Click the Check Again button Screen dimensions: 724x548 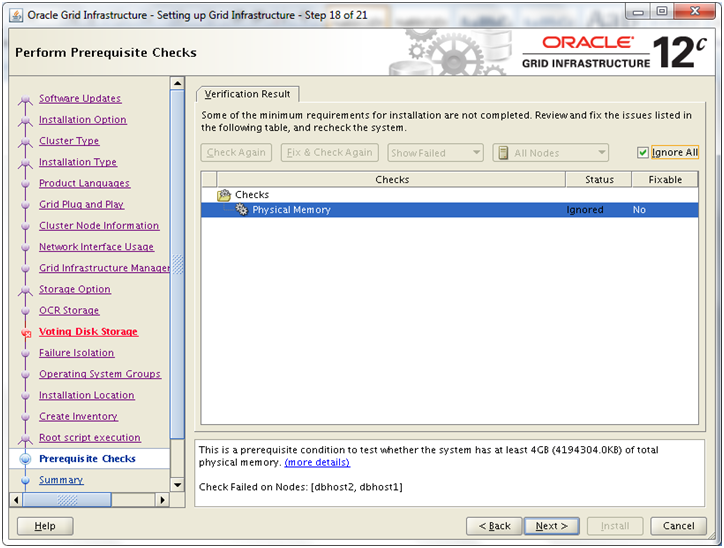pos(236,153)
